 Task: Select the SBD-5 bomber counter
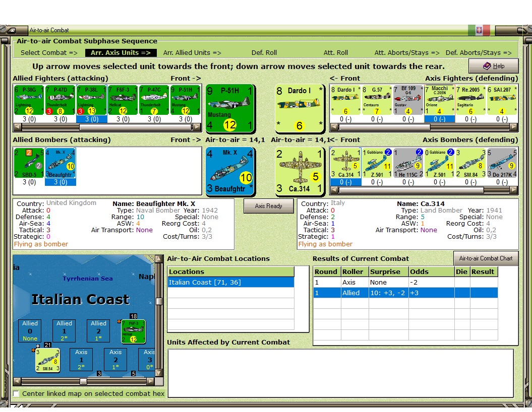(x=29, y=163)
